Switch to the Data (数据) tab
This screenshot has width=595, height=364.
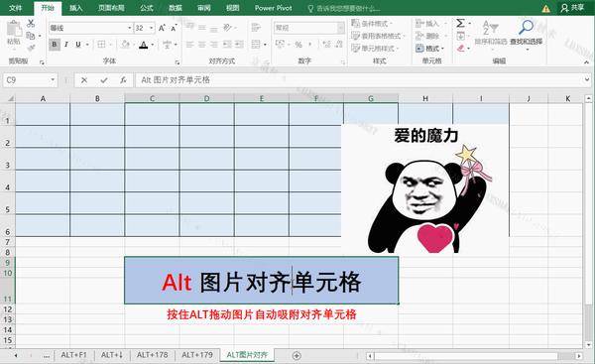176,8
